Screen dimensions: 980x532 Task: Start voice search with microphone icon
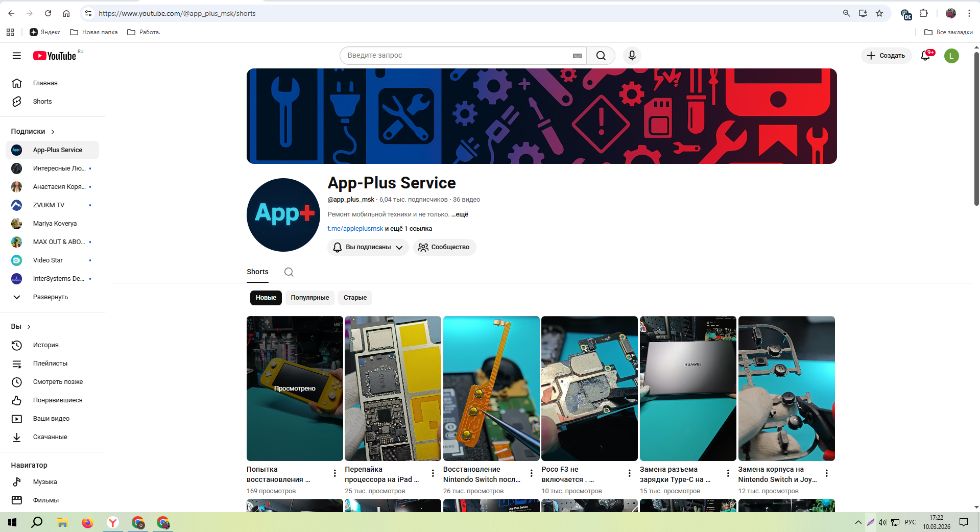click(x=632, y=56)
